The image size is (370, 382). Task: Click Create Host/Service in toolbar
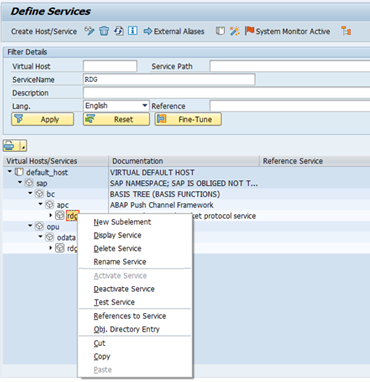click(x=44, y=31)
